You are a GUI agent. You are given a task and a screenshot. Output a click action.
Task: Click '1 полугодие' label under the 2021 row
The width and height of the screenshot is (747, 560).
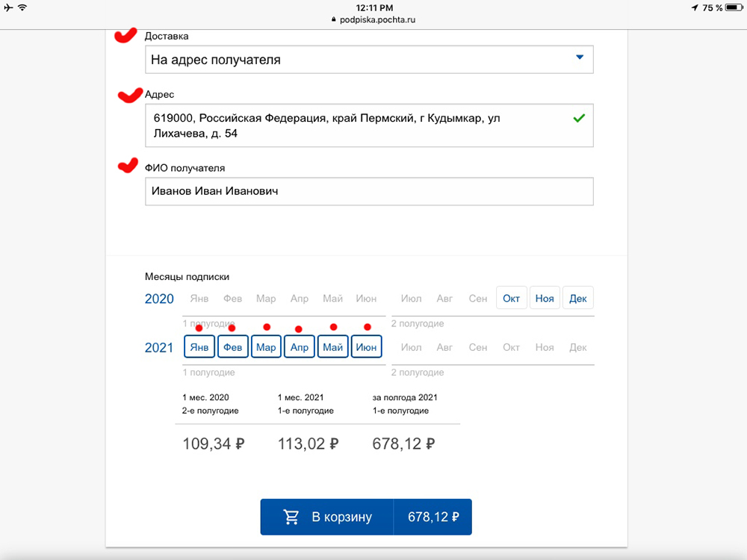(208, 373)
